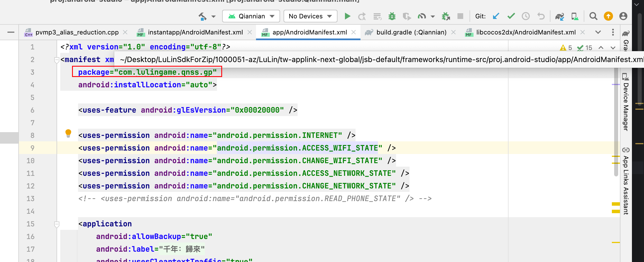The height and width of the screenshot is (262, 644).
Task: Click the Git Rollback undo arrow
Action: 541,16
